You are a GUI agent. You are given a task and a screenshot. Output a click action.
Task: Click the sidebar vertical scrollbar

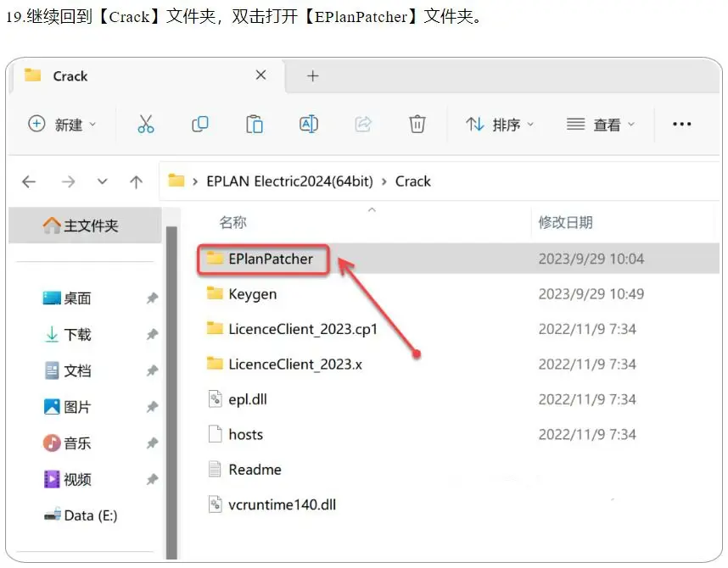click(171, 393)
